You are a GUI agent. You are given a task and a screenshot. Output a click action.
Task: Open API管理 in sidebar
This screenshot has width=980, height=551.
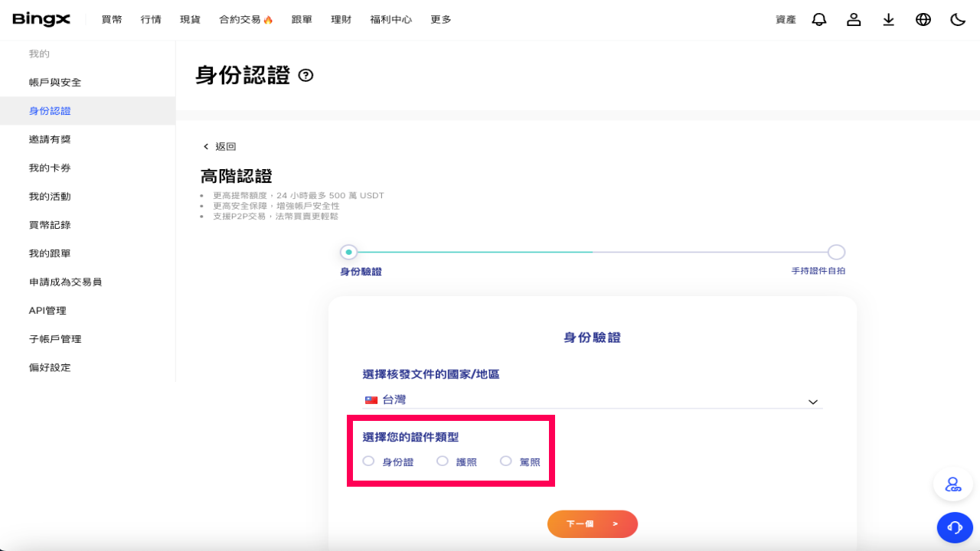(x=88, y=310)
